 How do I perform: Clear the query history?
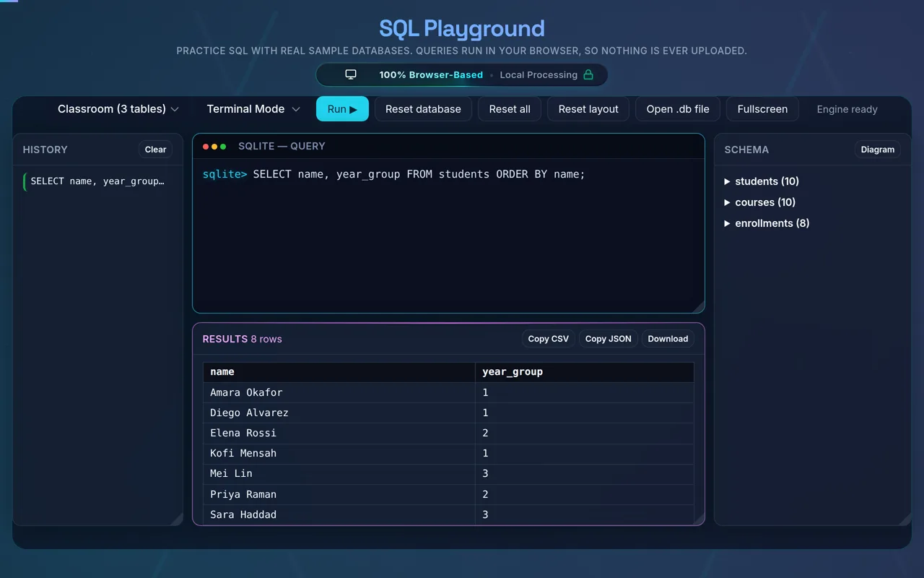[x=155, y=150]
